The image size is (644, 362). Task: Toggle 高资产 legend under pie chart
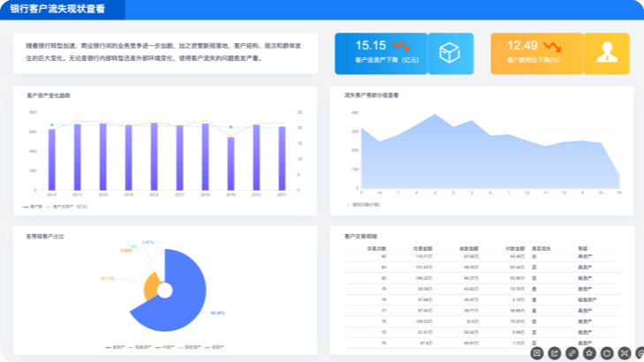115,347
